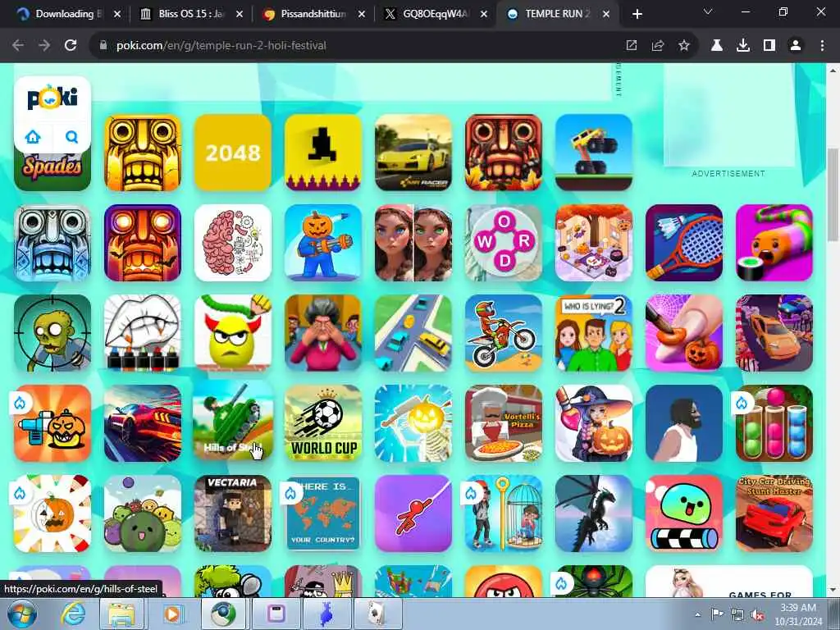Open the golden Temple Run 2 idol game

(x=143, y=153)
